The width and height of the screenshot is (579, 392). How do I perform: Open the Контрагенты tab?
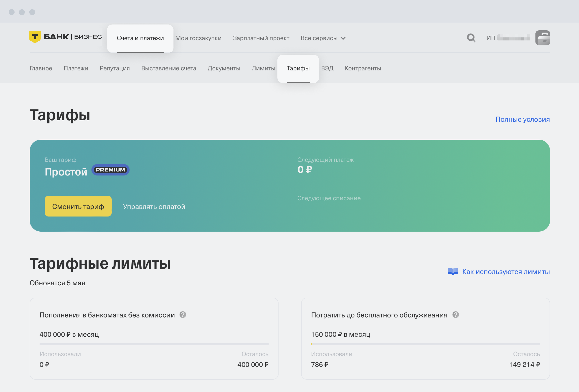pyautogui.click(x=363, y=68)
